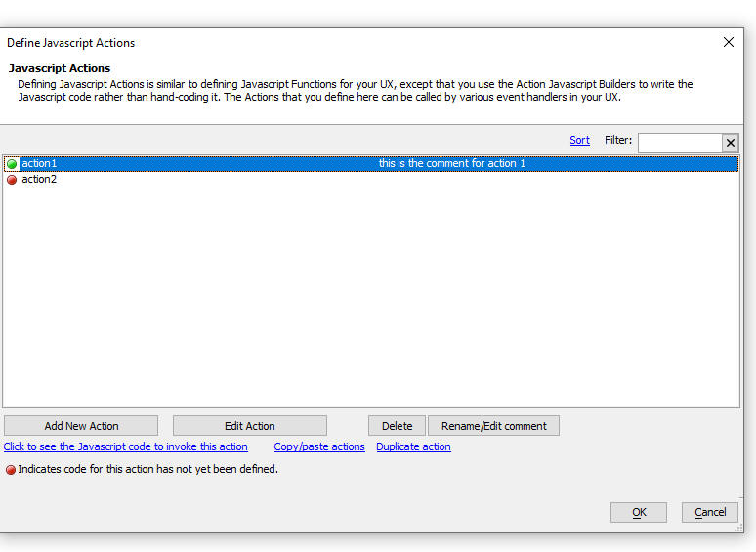Screen dimensions: 756x552
Task: Click the red legend dot icon
Action: [11, 470]
